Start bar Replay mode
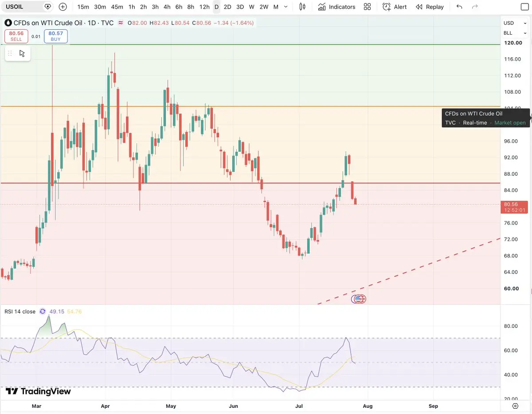532x414 pixels. click(430, 7)
